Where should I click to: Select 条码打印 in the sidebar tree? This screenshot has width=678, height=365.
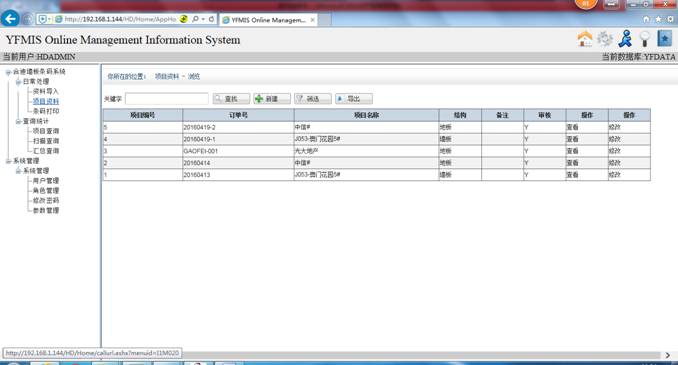point(46,111)
